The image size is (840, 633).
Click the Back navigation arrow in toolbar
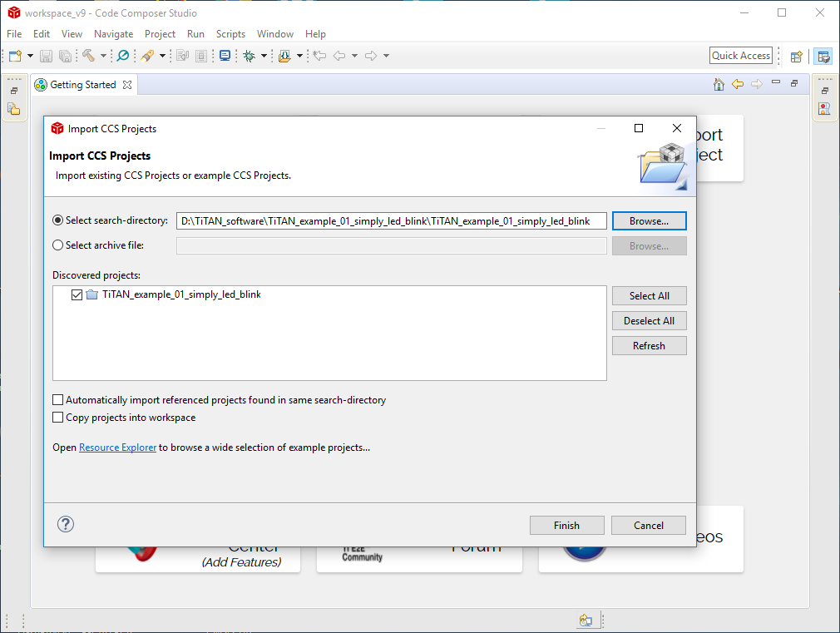pos(339,56)
